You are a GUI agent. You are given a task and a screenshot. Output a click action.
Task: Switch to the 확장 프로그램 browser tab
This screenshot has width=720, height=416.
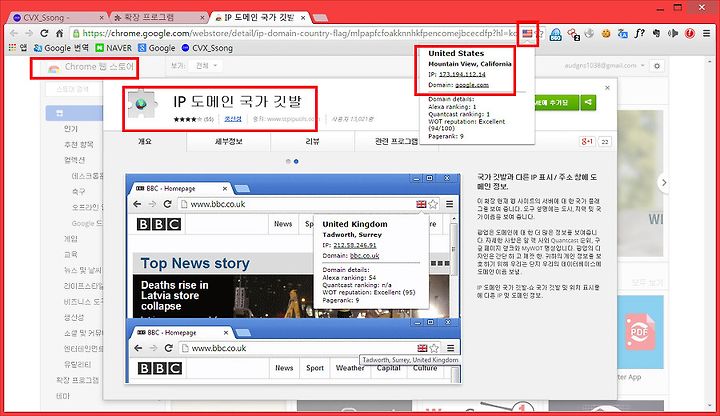coord(158,17)
